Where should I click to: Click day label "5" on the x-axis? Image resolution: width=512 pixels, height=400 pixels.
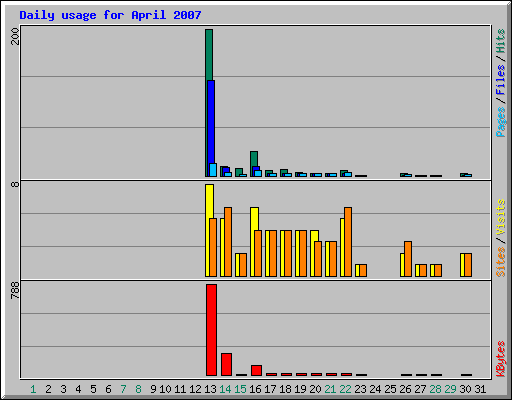tap(93, 389)
